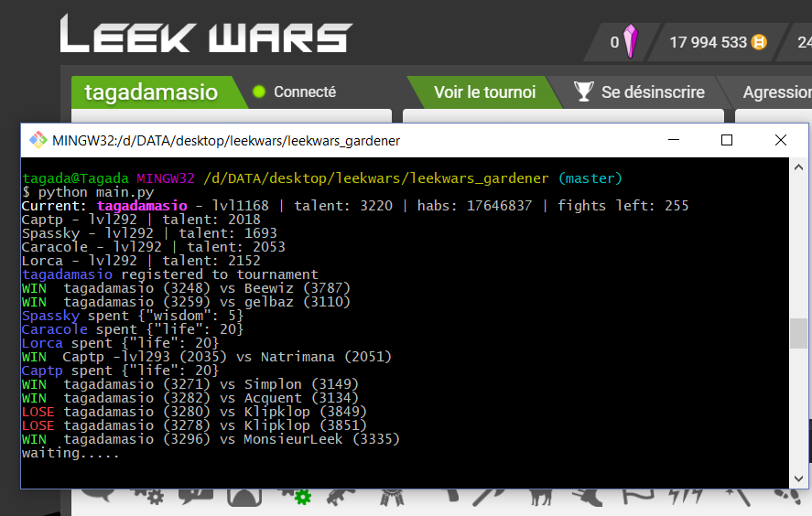Click the waving flag trophy icon
This screenshot has width=812, height=516.
pos(638,497)
